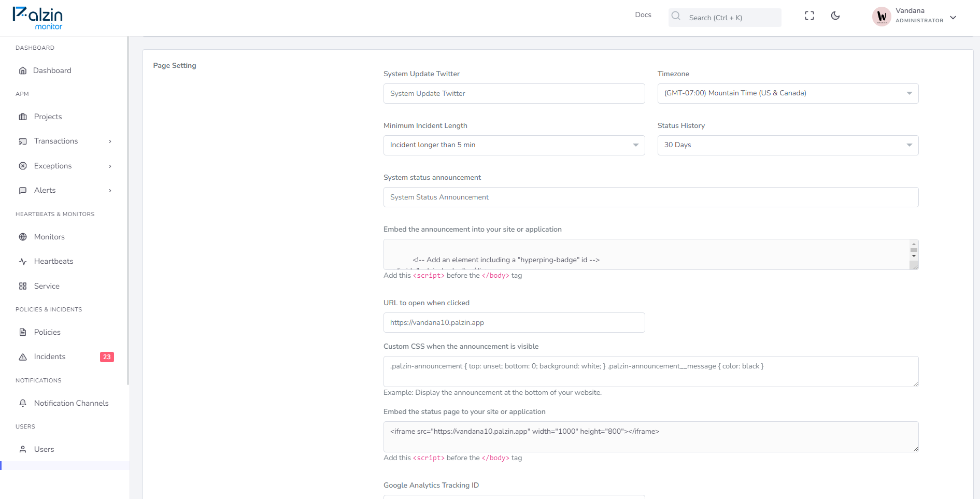This screenshot has height=499, width=980.
Task: Click the Incidents warning triangle icon
Action: [x=23, y=357]
